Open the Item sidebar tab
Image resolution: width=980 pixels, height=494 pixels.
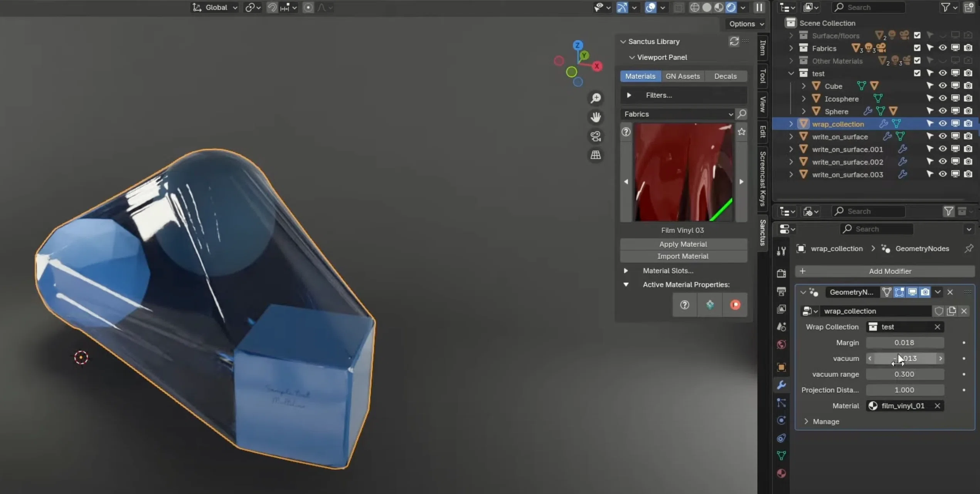(763, 48)
